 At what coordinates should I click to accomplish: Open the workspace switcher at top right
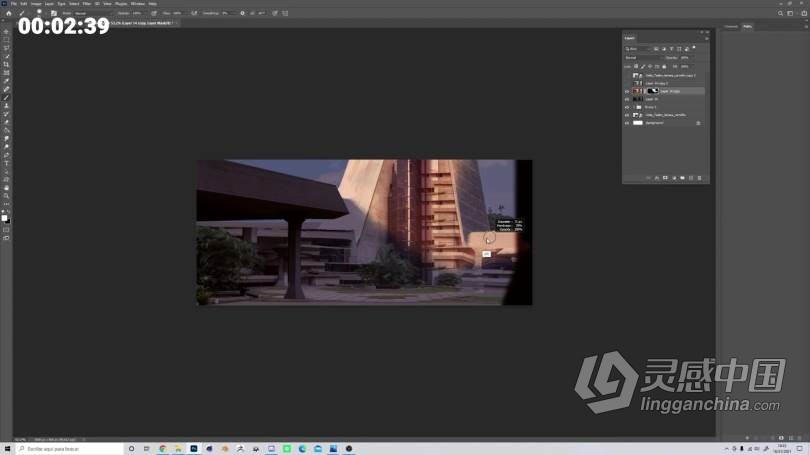pyautogui.click(x=790, y=13)
